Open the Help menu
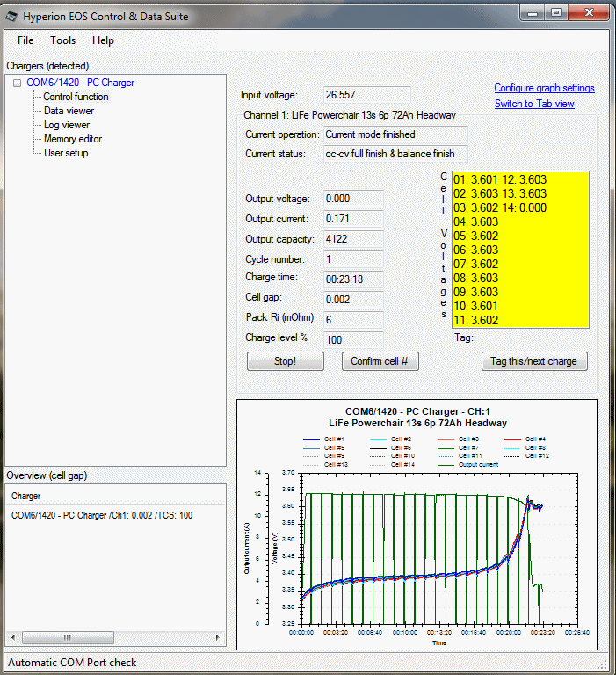616x675 pixels. [103, 40]
